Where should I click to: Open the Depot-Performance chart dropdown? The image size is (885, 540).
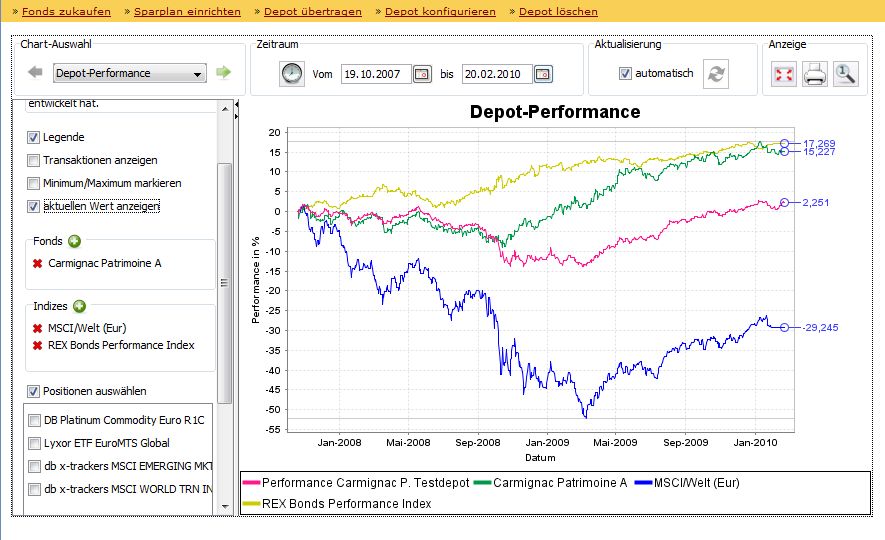tap(130, 73)
